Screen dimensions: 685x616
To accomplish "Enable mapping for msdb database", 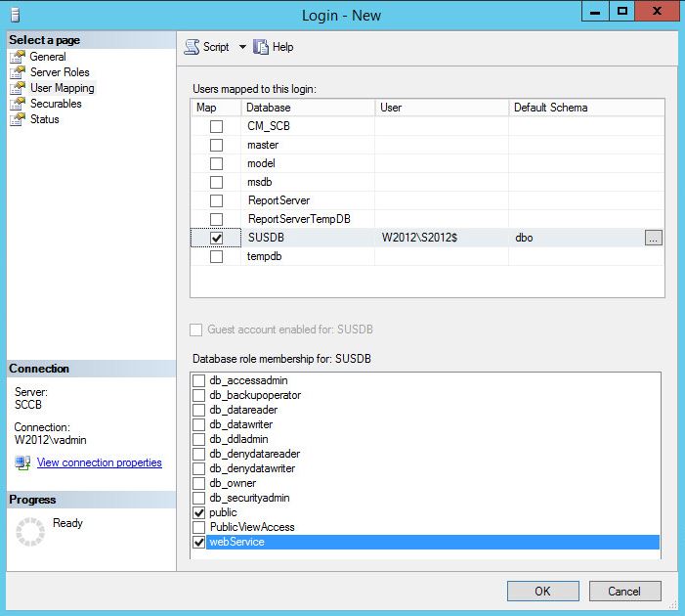I will (x=216, y=182).
